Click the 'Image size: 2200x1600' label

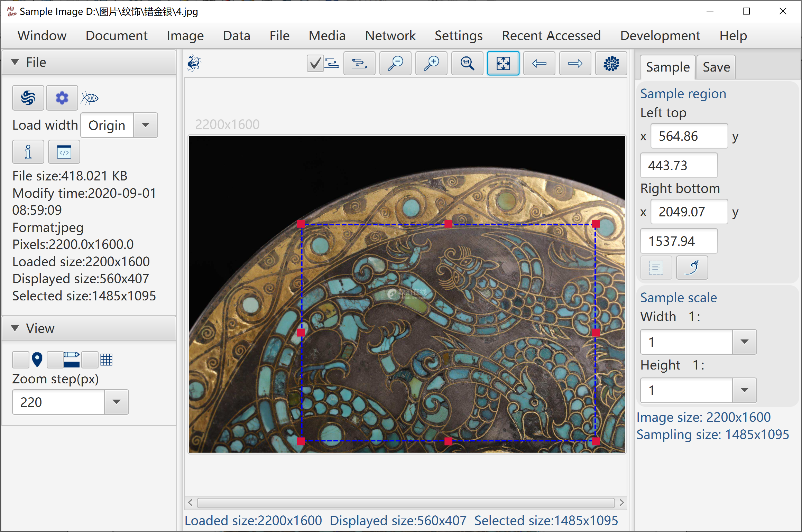click(x=703, y=418)
